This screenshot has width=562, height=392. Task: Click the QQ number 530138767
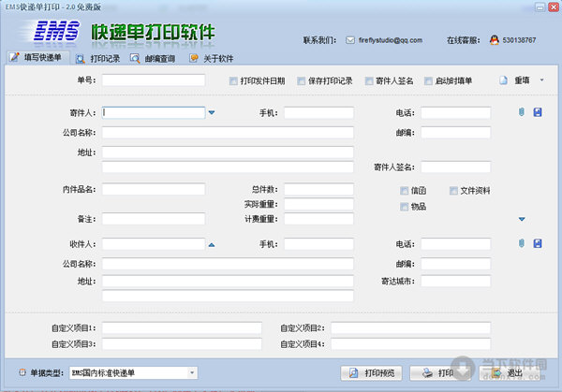tap(519, 40)
